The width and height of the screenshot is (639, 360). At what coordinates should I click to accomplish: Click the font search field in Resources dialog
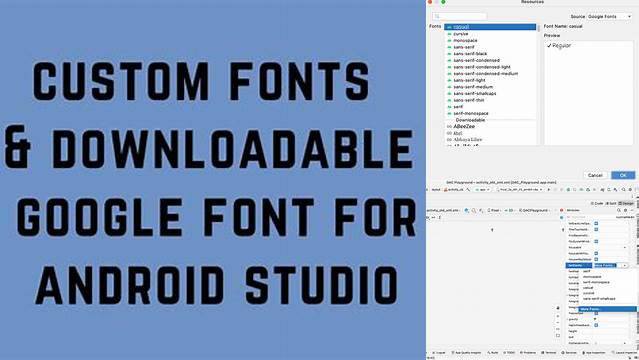click(x=459, y=16)
